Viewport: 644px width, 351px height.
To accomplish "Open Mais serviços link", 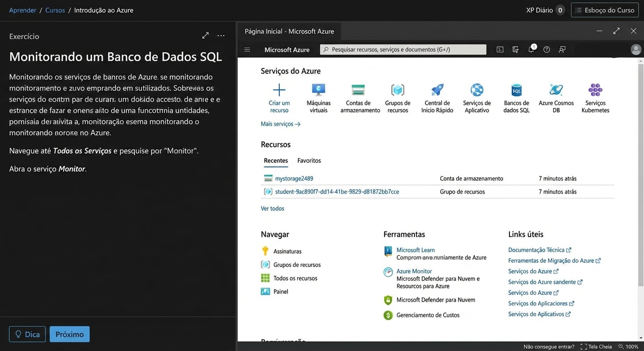I will click(280, 124).
